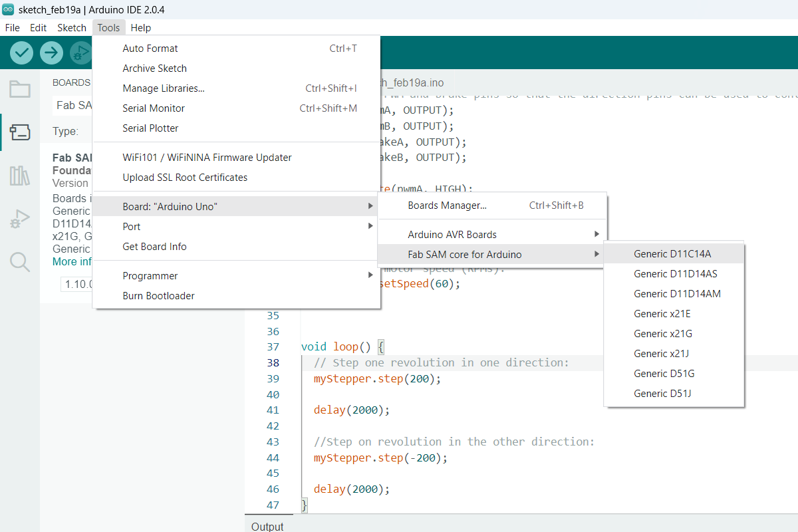Click the More info link

tap(72, 261)
